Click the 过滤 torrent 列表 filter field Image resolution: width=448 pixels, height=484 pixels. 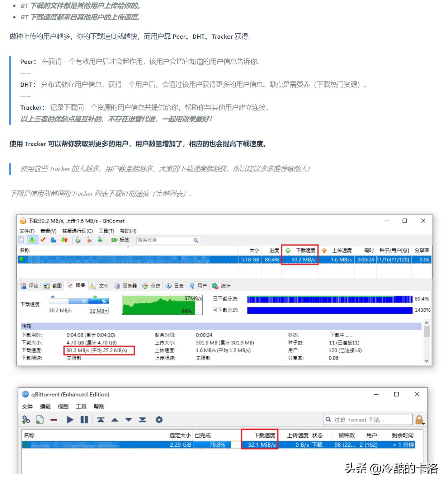[x=368, y=420]
